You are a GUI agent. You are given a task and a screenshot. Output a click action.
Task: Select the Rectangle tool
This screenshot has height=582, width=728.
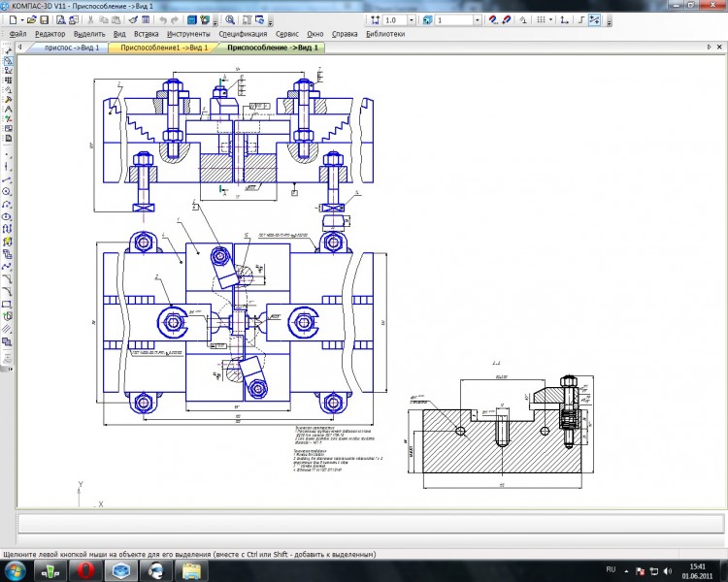[x=7, y=305]
